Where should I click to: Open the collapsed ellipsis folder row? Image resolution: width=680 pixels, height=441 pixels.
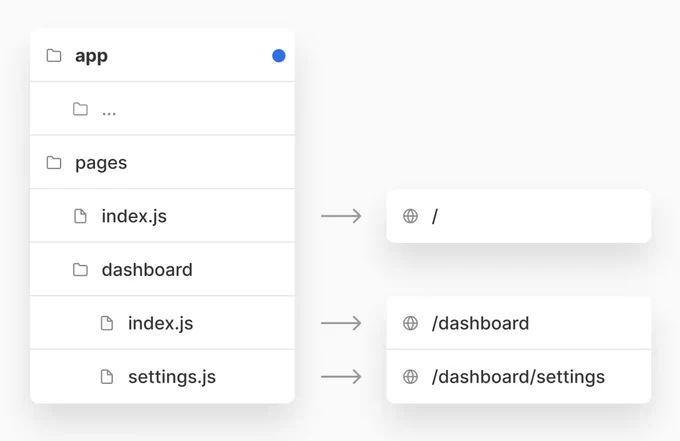(x=162, y=108)
